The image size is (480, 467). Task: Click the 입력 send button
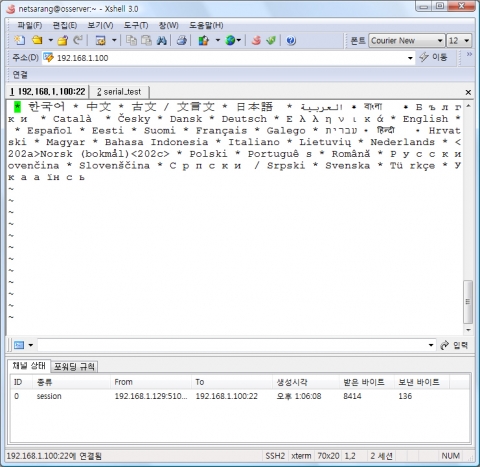454,345
